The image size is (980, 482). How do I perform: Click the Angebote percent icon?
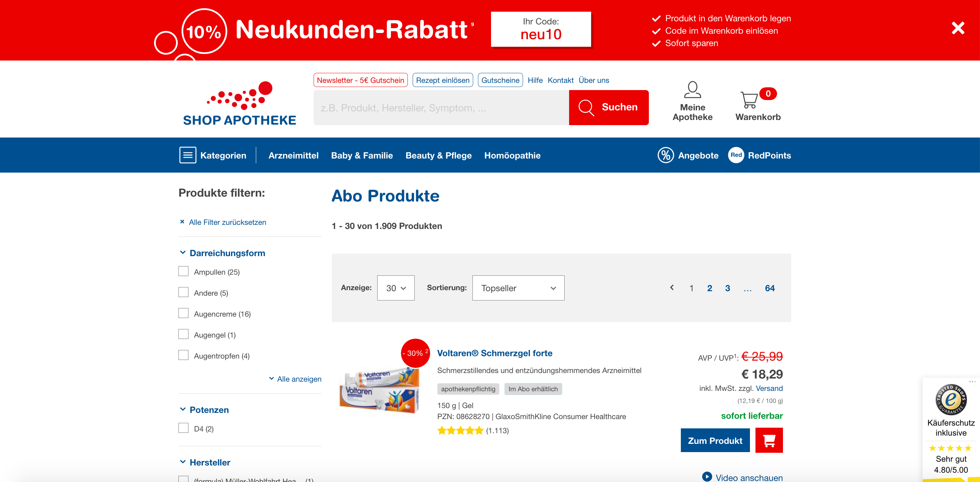point(666,155)
